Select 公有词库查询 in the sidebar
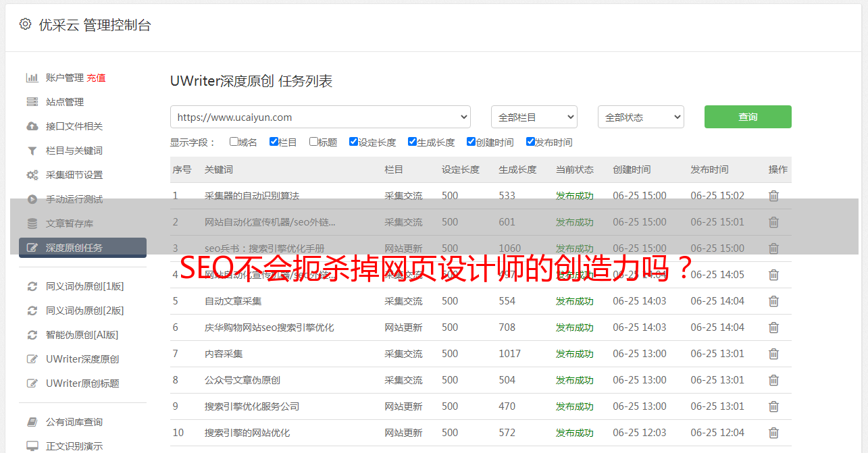 [74, 422]
